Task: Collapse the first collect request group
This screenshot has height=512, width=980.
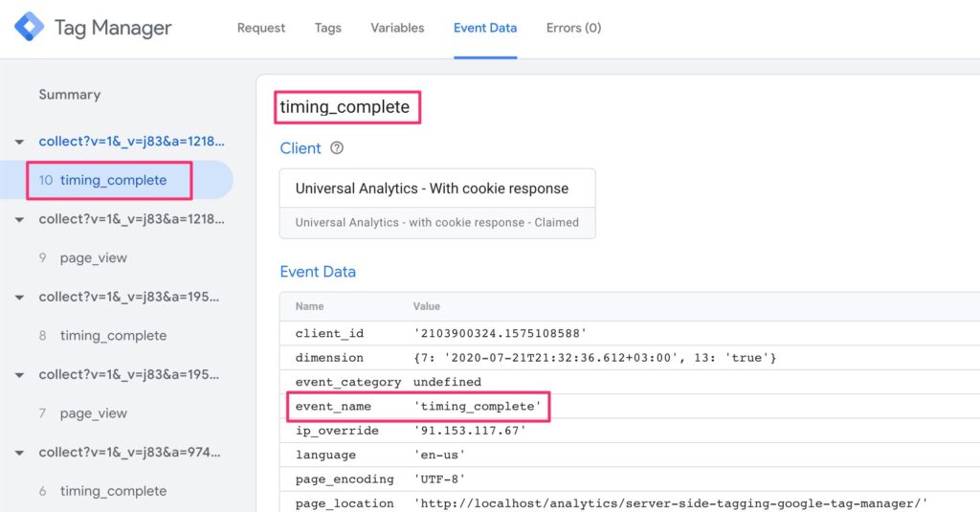Action: click(x=19, y=142)
